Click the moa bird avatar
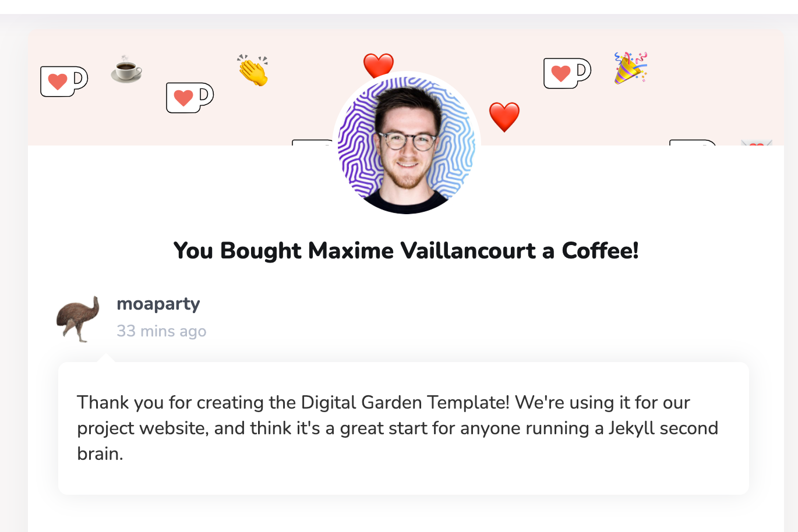Screen dimensions: 798x532 78,318
